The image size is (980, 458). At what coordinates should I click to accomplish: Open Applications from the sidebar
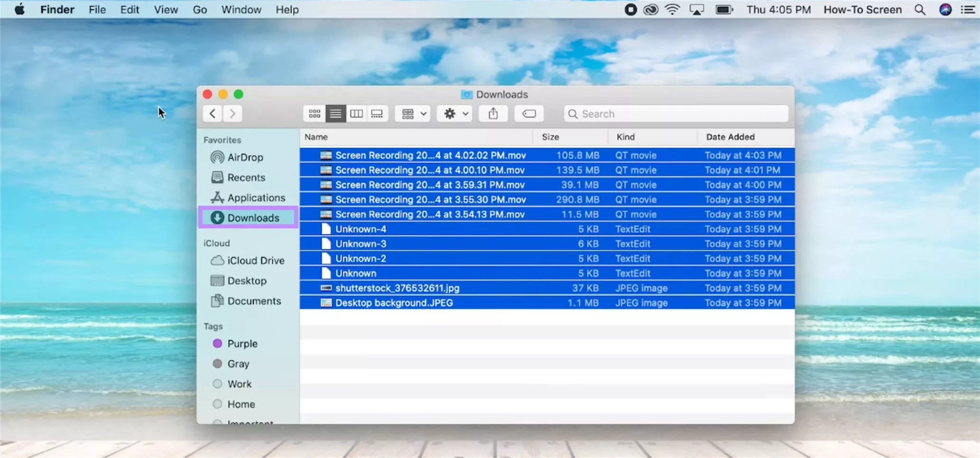point(256,198)
